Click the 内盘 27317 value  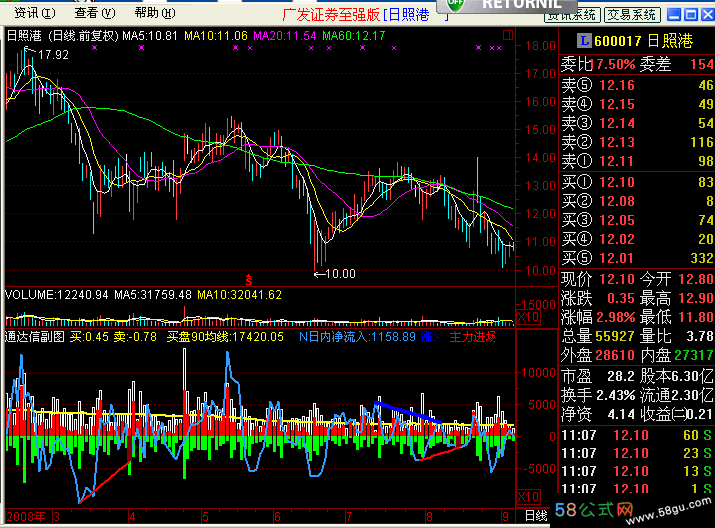pyautogui.click(x=694, y=355)
